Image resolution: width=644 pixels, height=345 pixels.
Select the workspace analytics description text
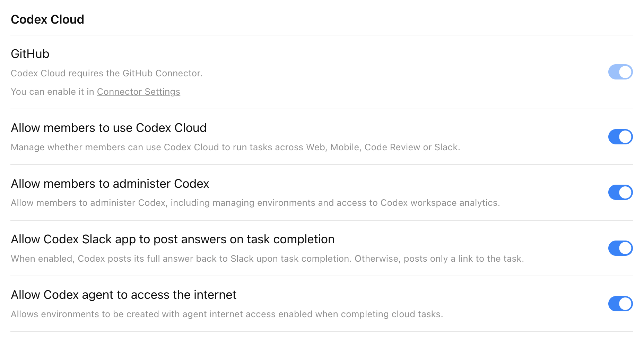255,203
